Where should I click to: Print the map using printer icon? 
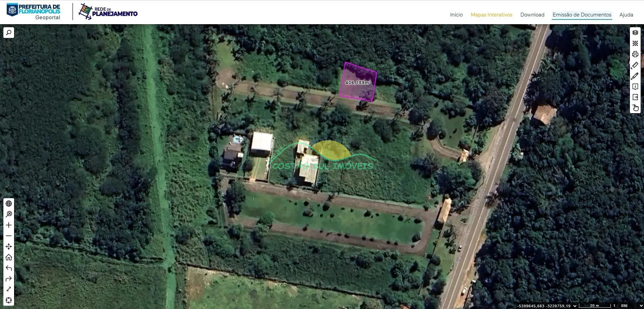tap(635, 54)
